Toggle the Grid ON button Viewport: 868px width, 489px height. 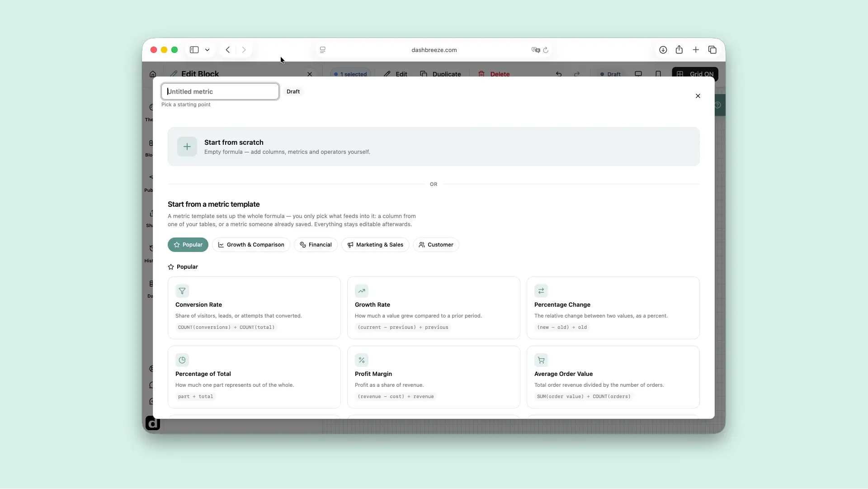tap(695, 74)
